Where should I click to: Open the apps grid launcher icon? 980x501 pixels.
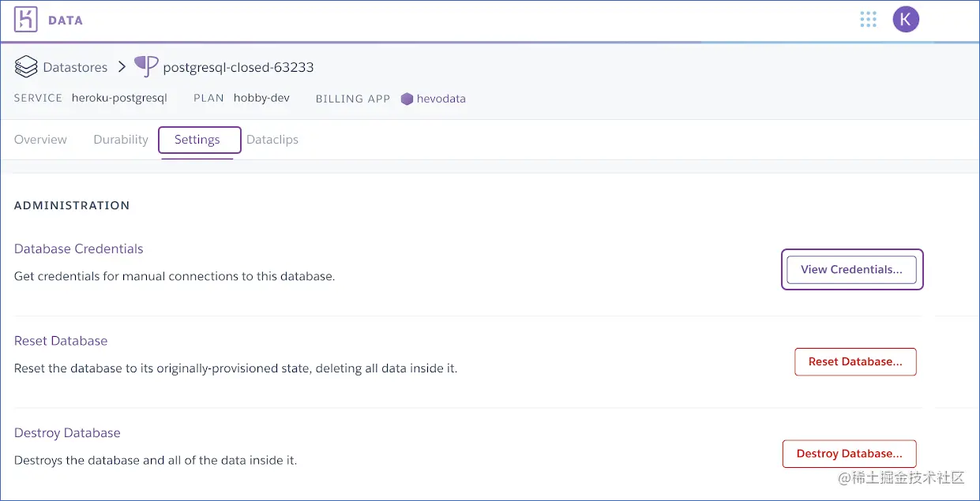pos(869,19)
